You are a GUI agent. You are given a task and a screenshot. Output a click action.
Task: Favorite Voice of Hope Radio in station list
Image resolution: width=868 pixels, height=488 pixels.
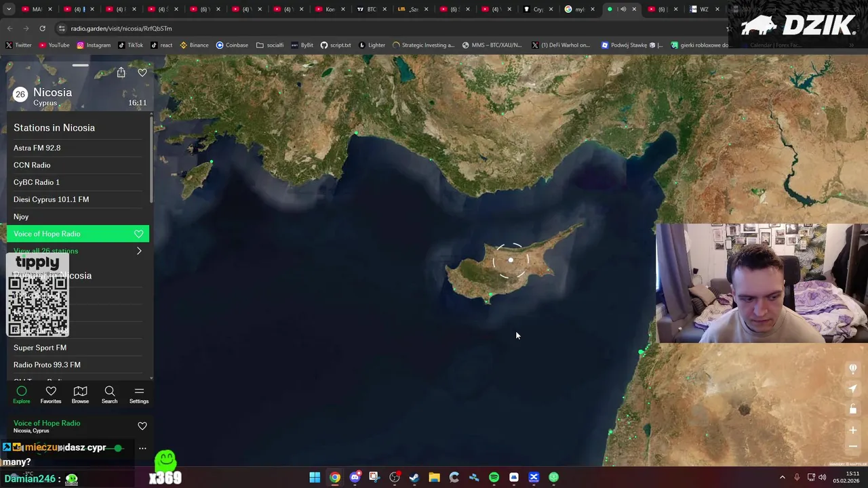point(138,234)
